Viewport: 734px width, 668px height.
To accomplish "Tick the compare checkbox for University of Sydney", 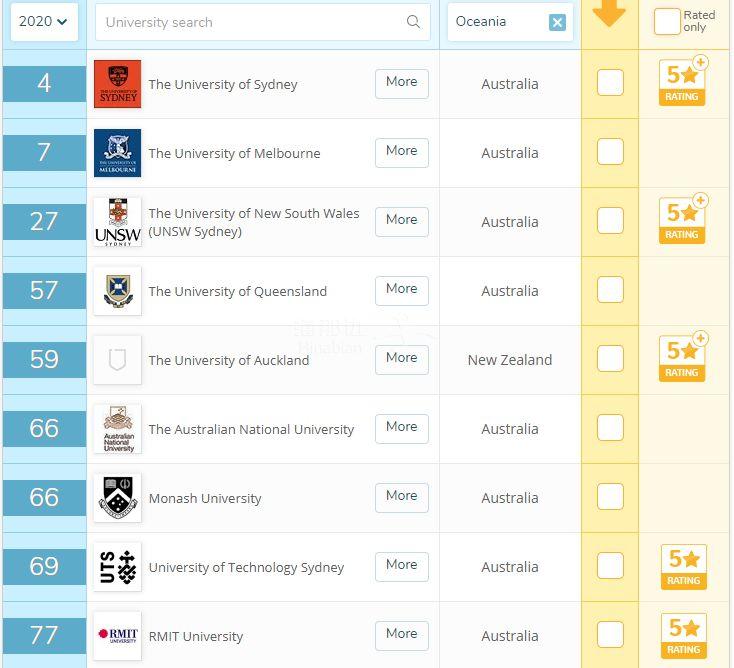I will coord(610,83).
